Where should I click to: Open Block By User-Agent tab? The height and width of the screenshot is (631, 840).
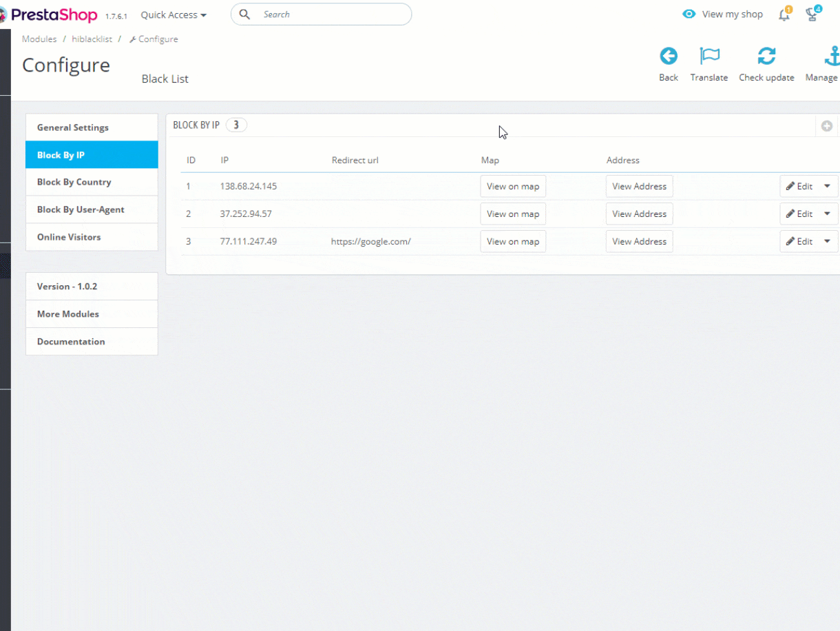click(92, 209)
